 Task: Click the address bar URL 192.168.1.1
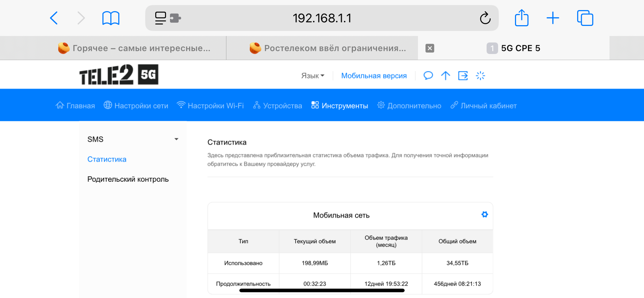[x=322, y=18]
